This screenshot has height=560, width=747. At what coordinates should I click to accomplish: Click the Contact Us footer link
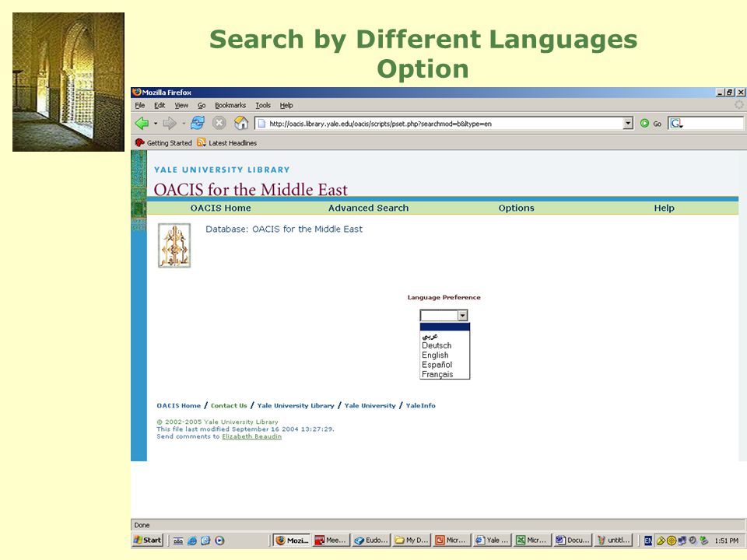pyautogui.click(x=229, y=406)
